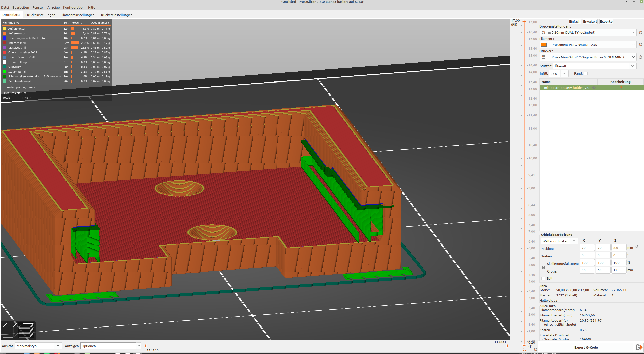Click the Größe Z input field
This screenshot has width=644, height=354.
click(619, 270)
